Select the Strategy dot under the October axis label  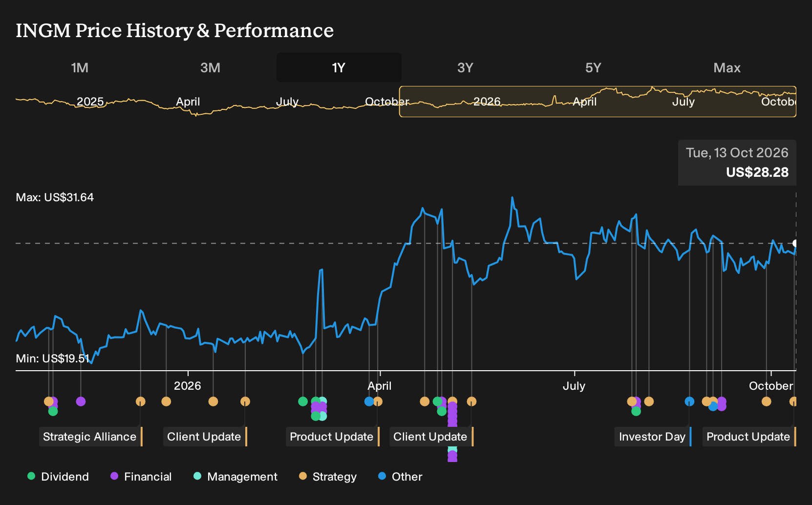click(x=766, y=401)
